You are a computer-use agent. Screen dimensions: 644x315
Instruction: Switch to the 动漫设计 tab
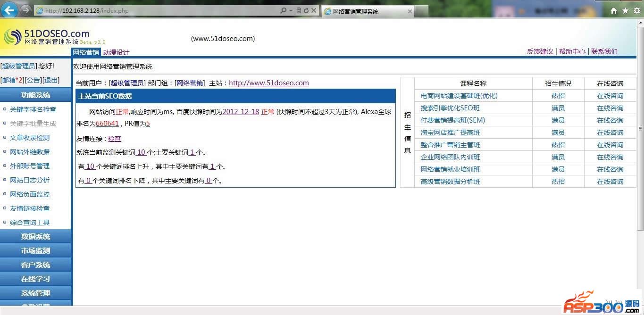coord(116,52)
